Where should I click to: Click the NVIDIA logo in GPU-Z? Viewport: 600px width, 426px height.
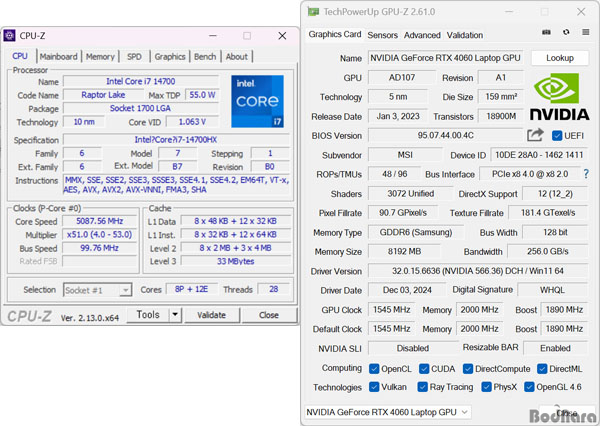point(559,97)
